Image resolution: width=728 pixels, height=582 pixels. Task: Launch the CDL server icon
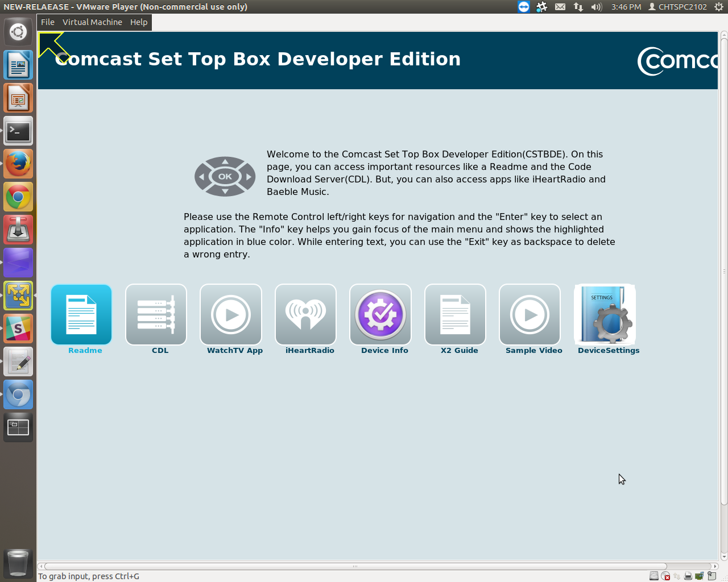point(156,314)
